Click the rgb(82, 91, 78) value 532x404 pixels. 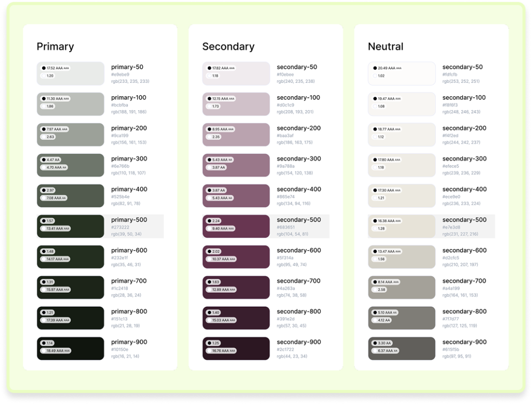click(126, 203)
